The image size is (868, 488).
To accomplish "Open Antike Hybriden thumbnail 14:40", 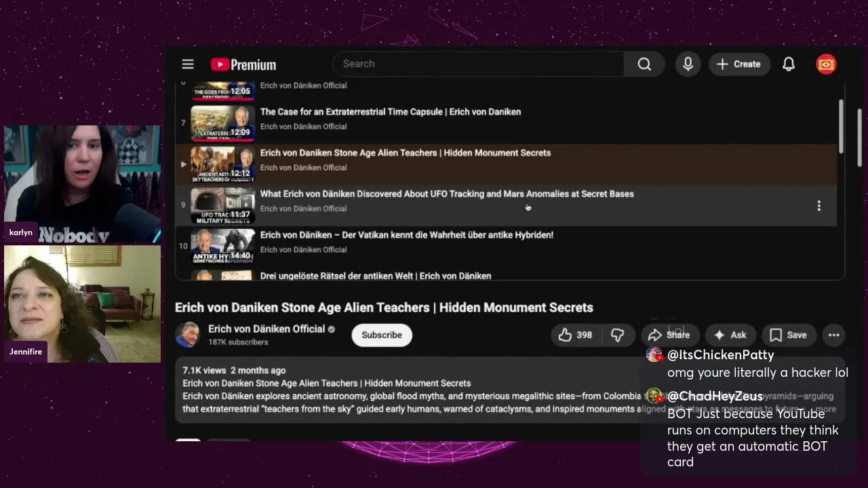I will 223,246.
